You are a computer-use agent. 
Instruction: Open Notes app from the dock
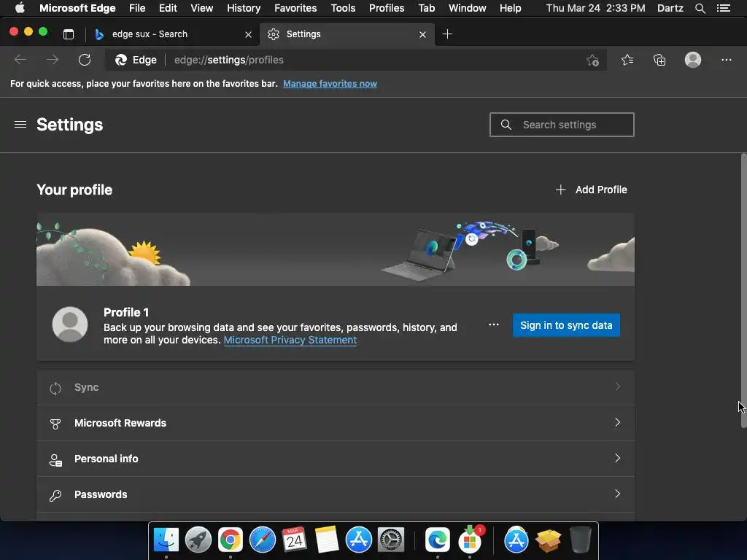[326, 540]
